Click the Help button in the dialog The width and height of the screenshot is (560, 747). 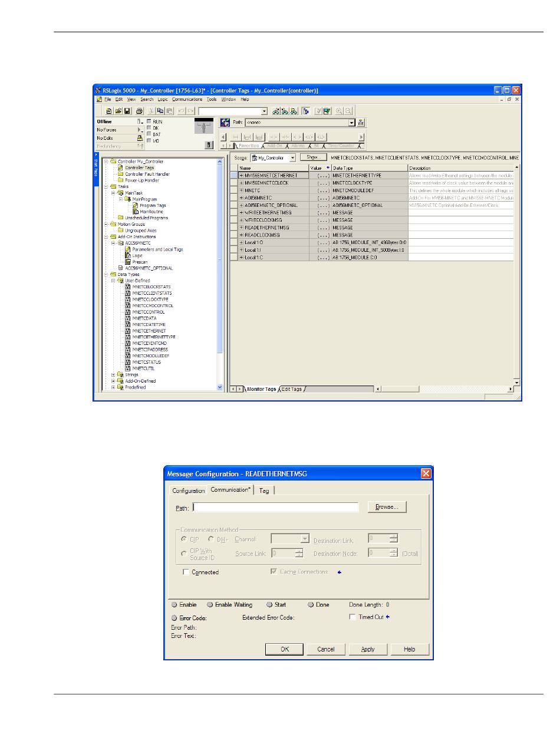click(410, 649)
